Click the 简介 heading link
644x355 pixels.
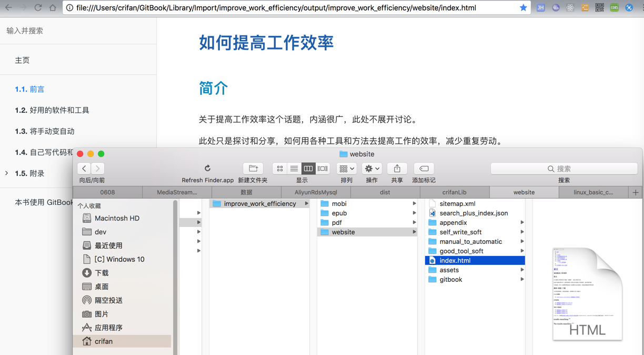pyautogui.click(x=213, y=88)
